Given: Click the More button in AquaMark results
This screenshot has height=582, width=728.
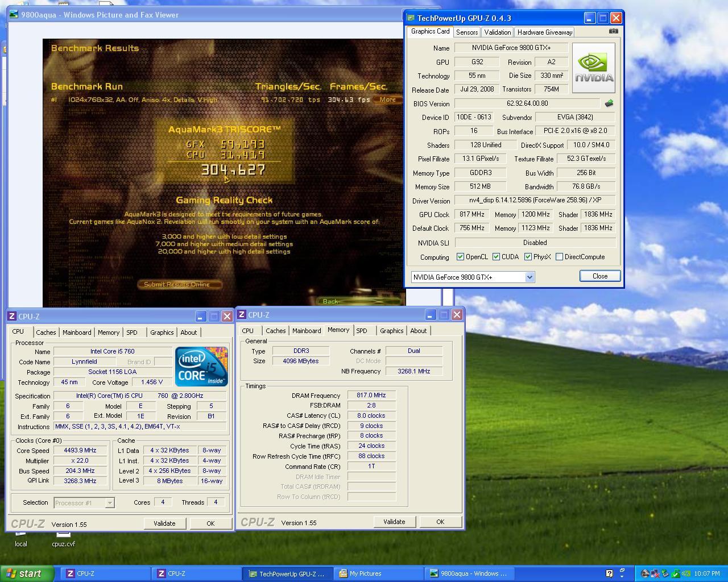Looking at the screenshot, I should (388, 99).
